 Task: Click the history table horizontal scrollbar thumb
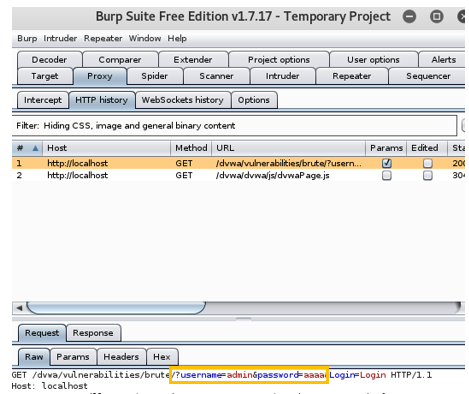pos(116,308)
